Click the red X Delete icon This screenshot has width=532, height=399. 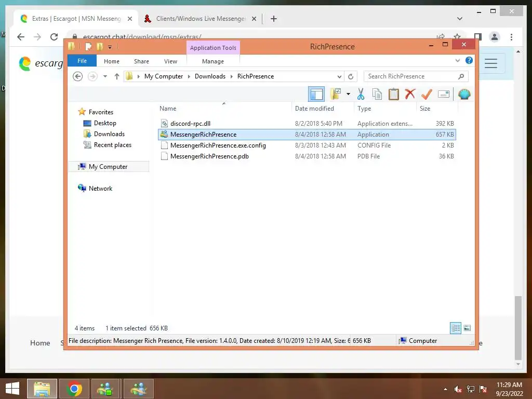(x=410, y=94)
